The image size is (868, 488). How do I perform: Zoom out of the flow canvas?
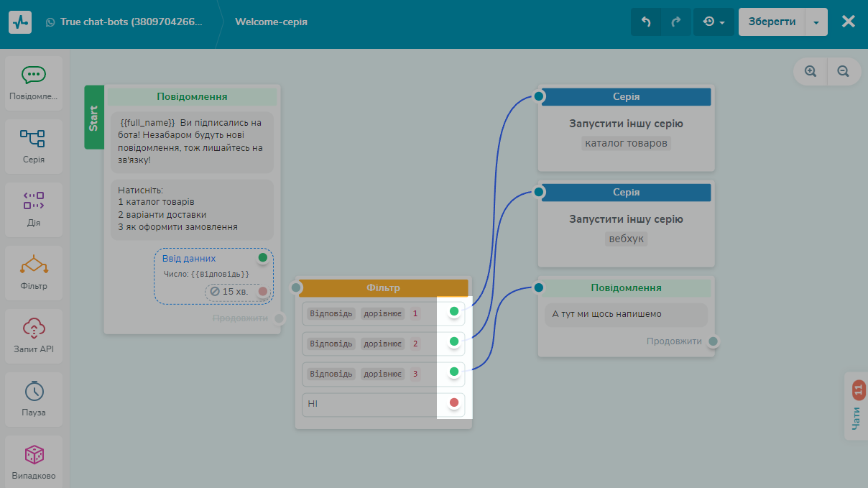(844, 71)
